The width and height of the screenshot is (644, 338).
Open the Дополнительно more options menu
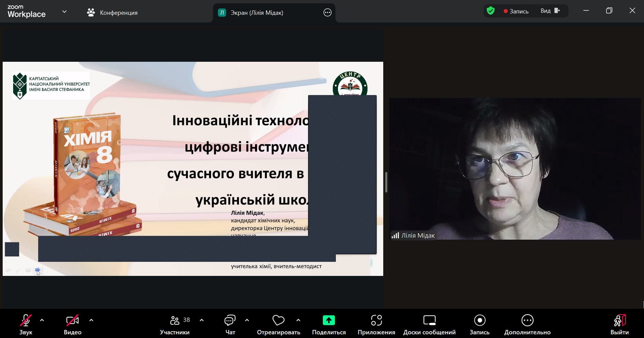pos(527,324)
